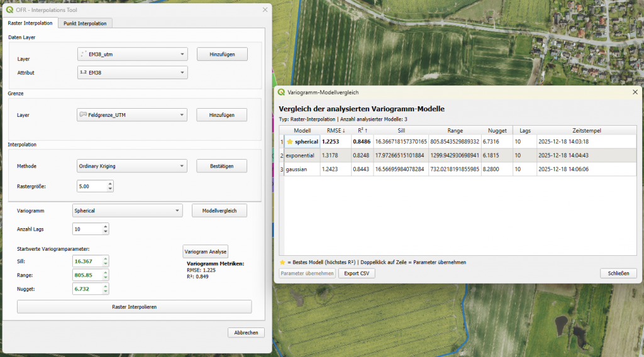Viewport: 644px width, 357px height.
Task: Sort the table by the RMSE column header
Action: click(335, 131)
